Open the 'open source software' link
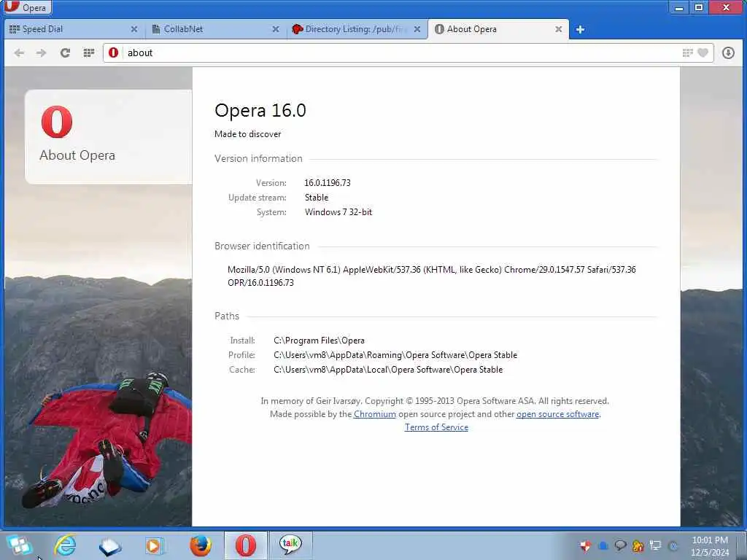The width and height of the screenshot is (747, 560). (557, 414)
